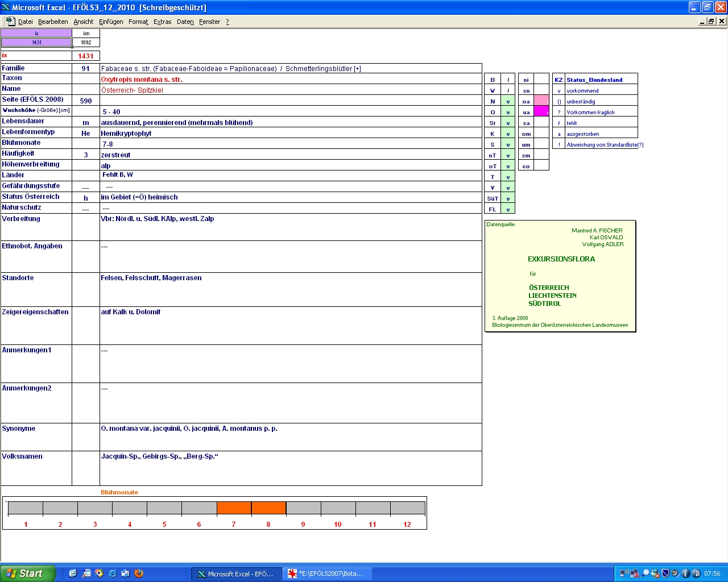728x582 pixels.
Task: Click the Höhenverbreitung value 'alp'
Action: point(106,165)
